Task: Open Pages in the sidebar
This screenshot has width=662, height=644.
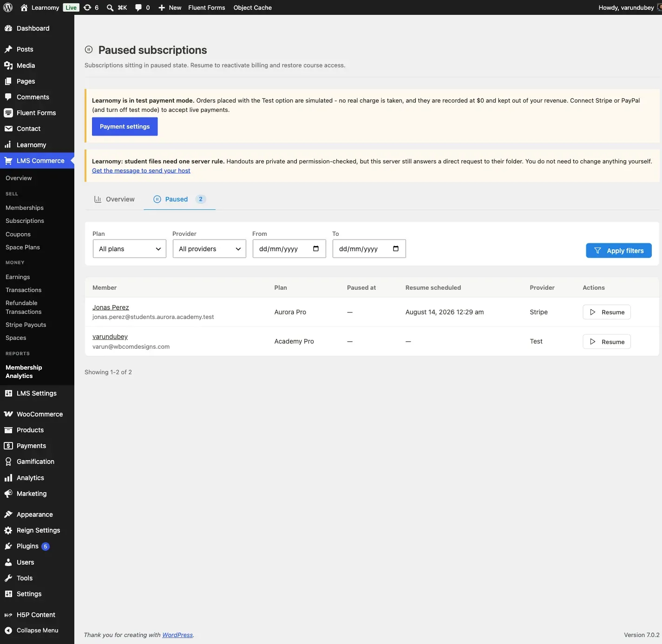Action: (37, 81)
